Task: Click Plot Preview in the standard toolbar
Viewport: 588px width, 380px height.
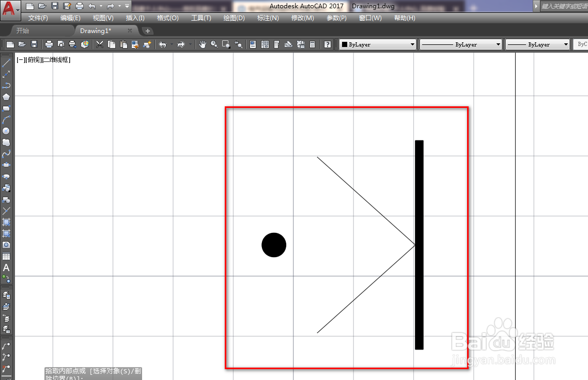Action: click(61, 44)
